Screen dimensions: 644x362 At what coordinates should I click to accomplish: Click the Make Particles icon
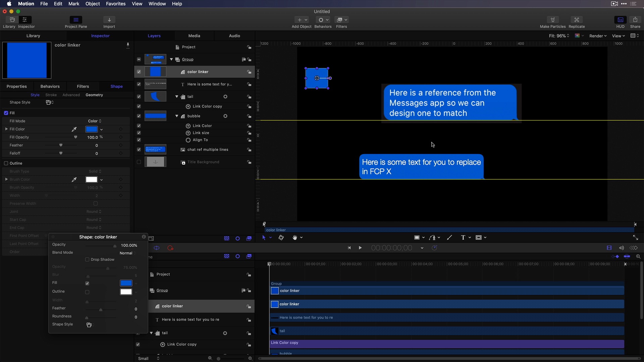coord(552,20)
